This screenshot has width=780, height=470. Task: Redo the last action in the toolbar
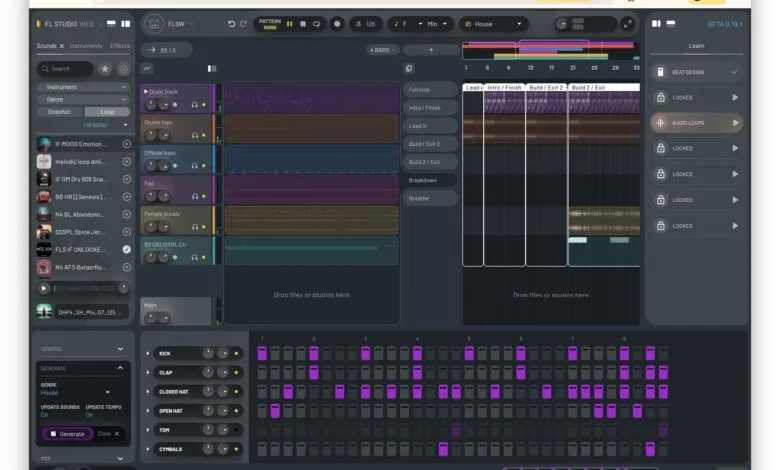tap(243, 24)
